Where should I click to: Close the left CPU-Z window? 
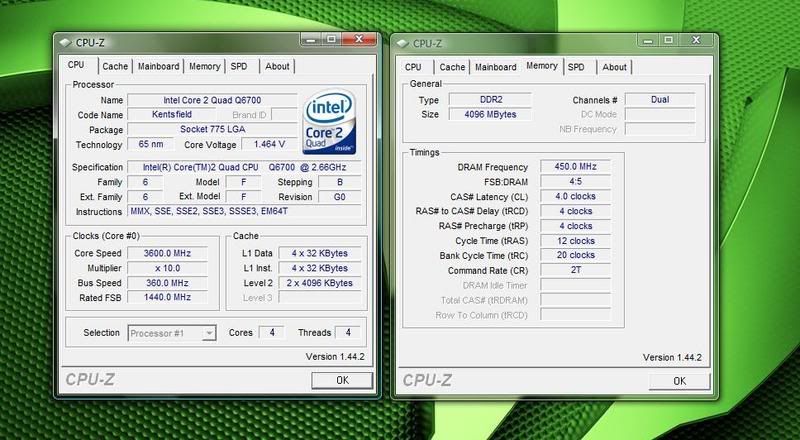pyautogui.click(x=359, y=39)
